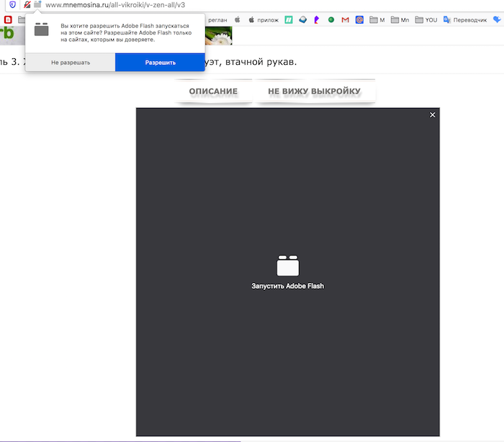Close the dark Flash overlay panel

tap(433, 115)
